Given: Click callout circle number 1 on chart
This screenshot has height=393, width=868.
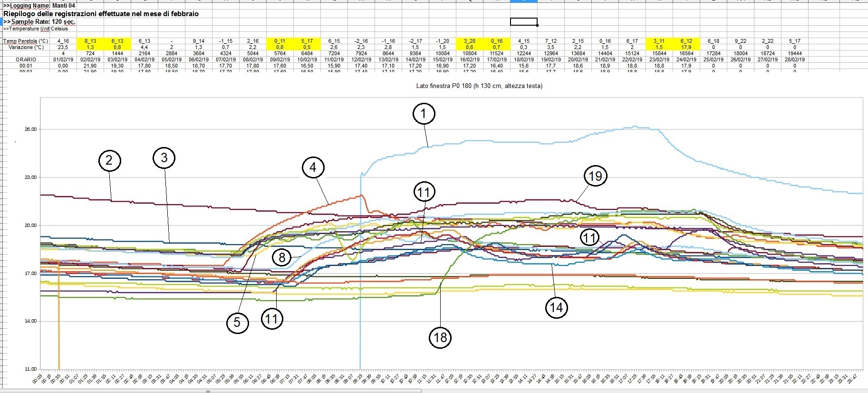Looking at the screenshot, I should pyautogui.click(x=424, y=114).
